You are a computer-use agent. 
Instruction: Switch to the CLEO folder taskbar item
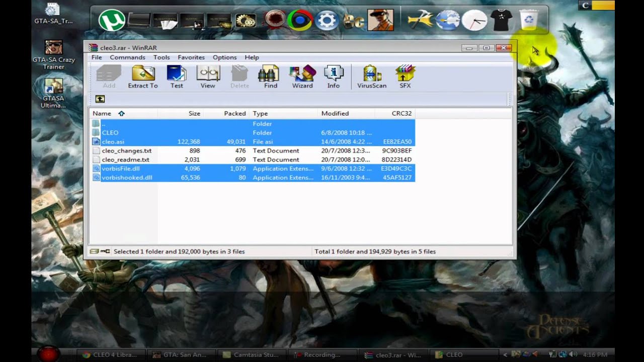point(463,355)
